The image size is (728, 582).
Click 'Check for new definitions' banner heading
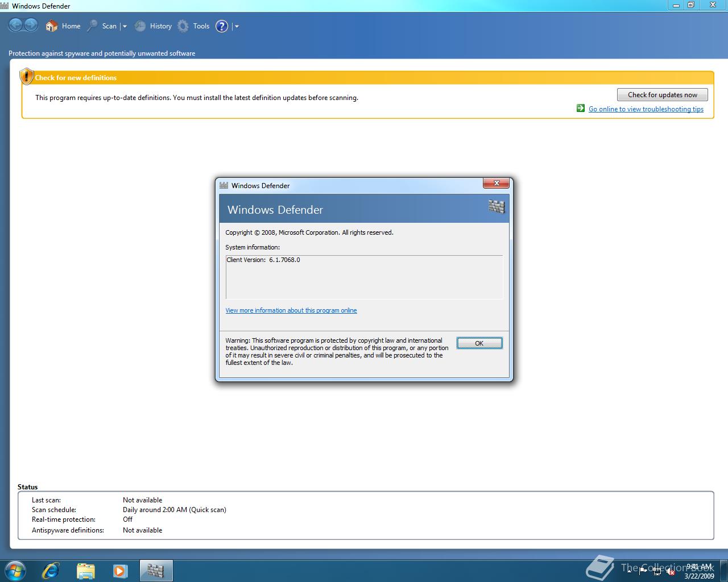(x=76, y=78)
